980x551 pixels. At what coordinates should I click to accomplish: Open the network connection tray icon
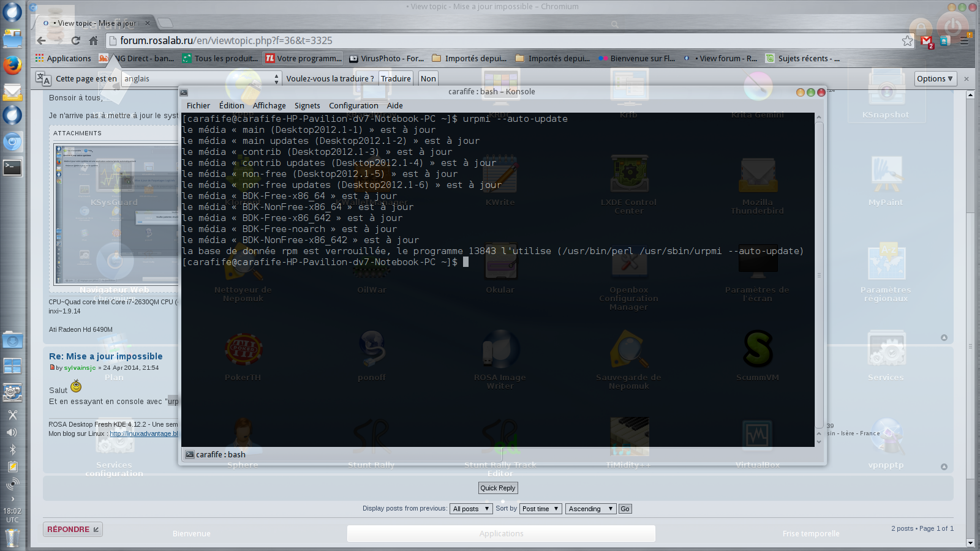coord(12,484)
